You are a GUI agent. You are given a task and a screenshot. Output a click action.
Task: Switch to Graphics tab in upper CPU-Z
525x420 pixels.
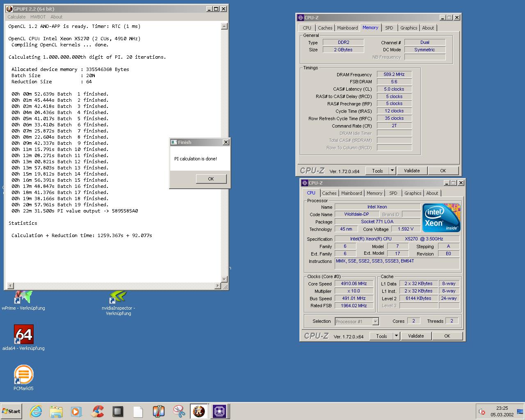click(409, 28)
